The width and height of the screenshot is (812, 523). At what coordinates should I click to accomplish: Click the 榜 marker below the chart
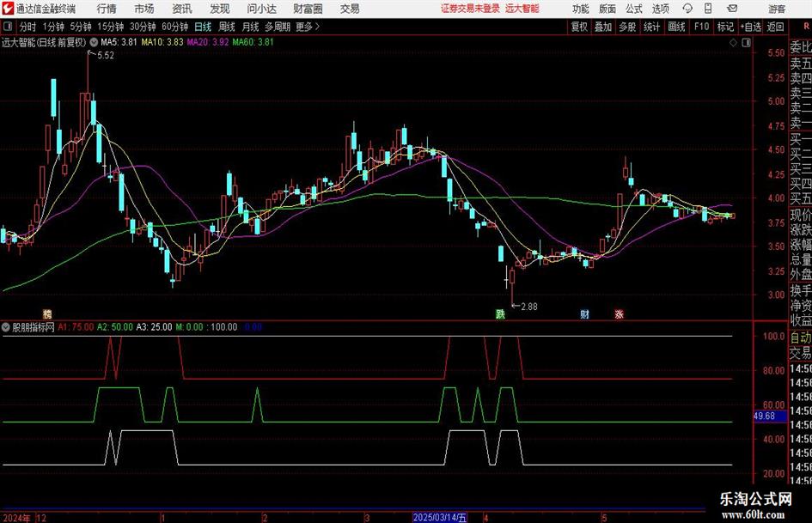[47, 313]
